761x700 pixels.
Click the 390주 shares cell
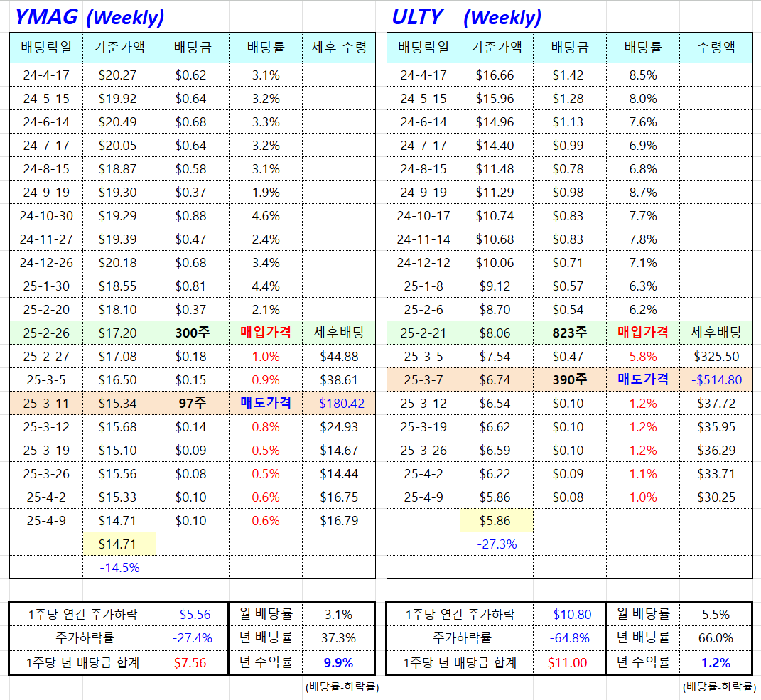(569, 379)
